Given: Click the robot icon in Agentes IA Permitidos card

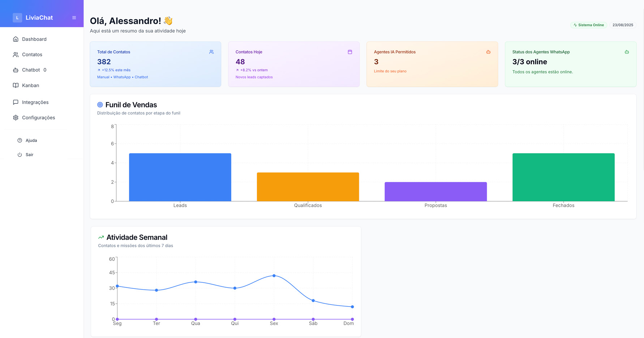Looking at the screenshot, I should point(488,52).
